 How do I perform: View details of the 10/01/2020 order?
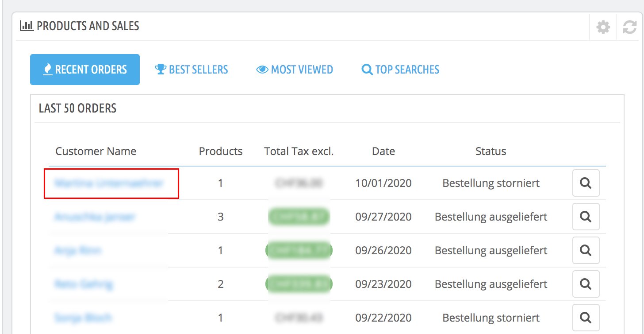click(x=586, y=183)
